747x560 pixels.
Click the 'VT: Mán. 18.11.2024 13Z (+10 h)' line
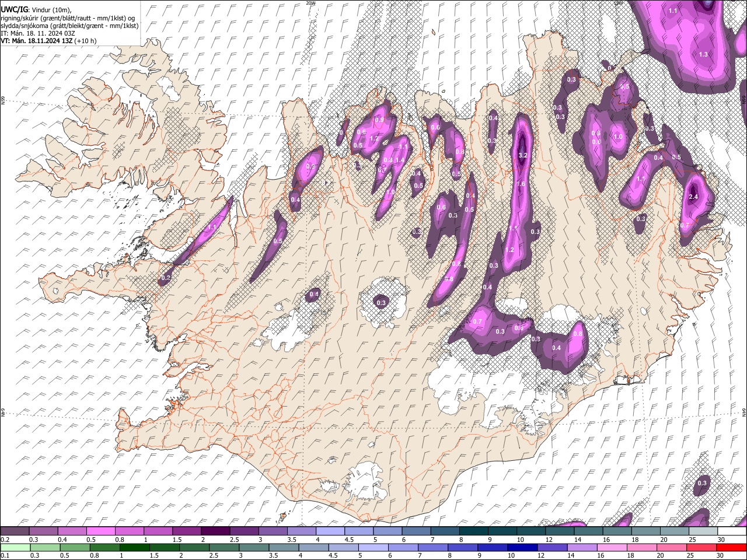coord(48,41)
